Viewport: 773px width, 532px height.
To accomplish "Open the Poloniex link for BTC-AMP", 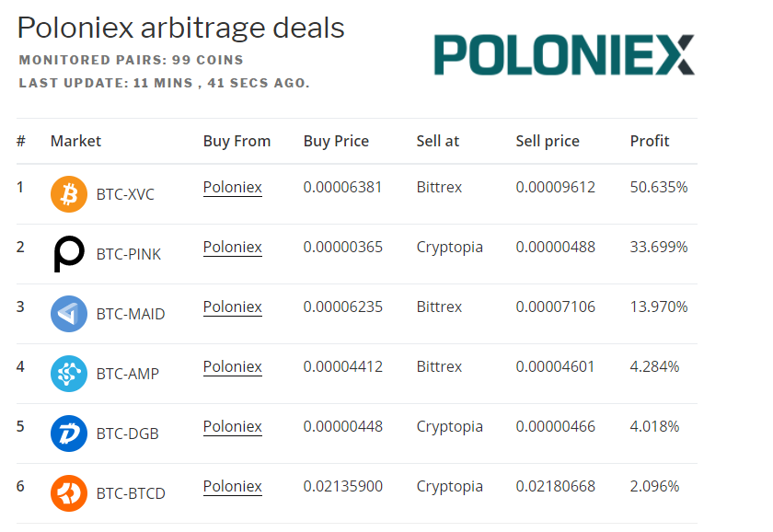I will pos(232,367).
